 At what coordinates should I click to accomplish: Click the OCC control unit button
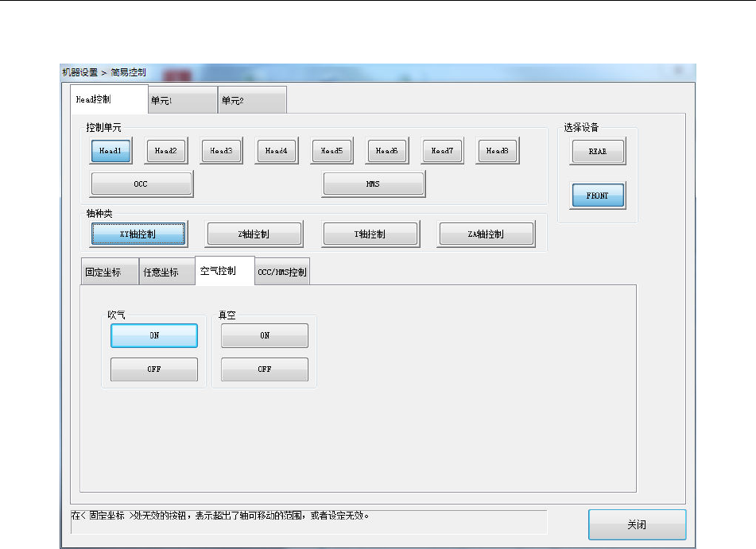[x=142, y=184]
